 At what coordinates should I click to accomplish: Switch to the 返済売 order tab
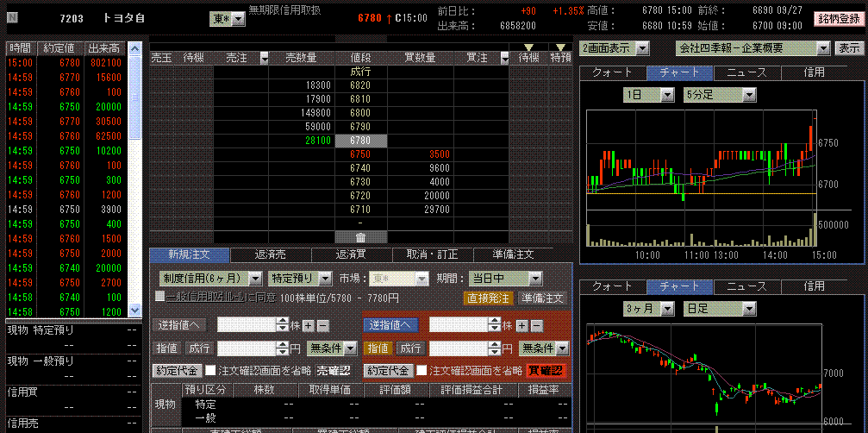click(x=271, y=255)
